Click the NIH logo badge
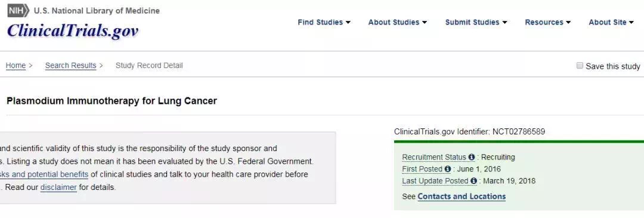 [18, 10]
